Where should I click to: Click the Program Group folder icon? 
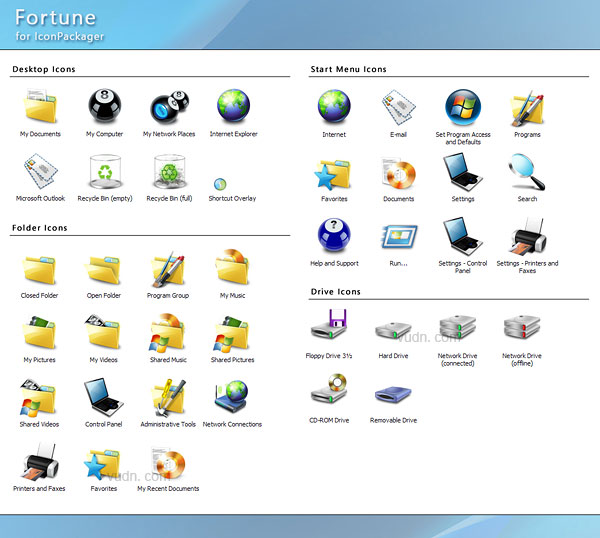[x=168, y=269]
